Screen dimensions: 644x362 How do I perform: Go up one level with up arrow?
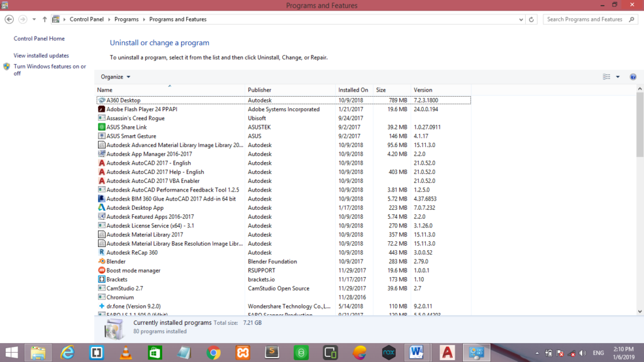45,19
